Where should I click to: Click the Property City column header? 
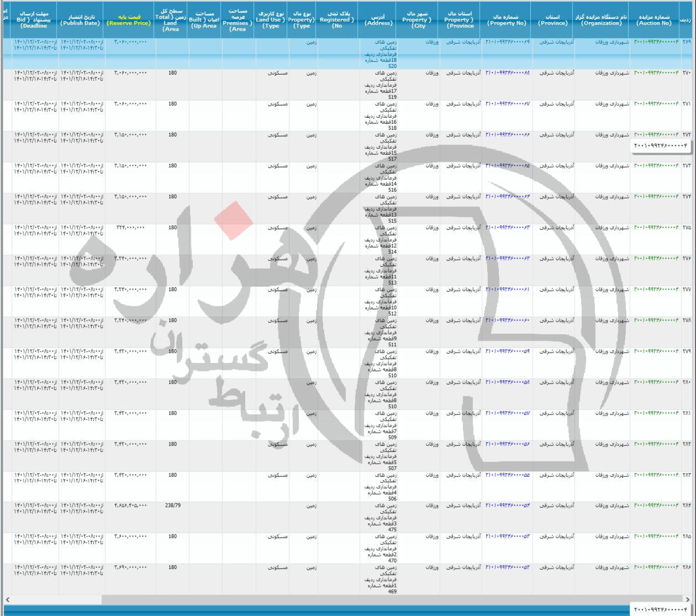(x=418, y=20)
